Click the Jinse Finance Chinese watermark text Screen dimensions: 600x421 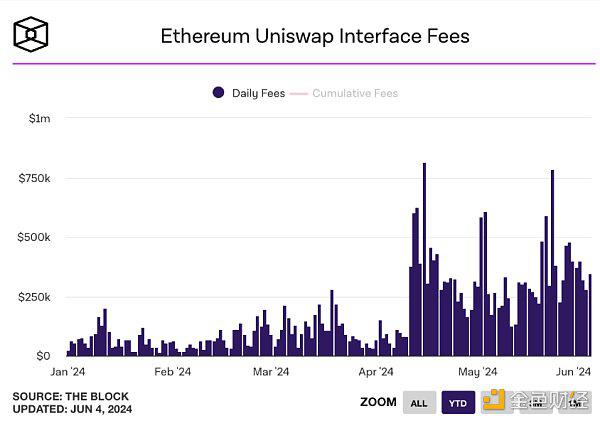tap(549, 400)
